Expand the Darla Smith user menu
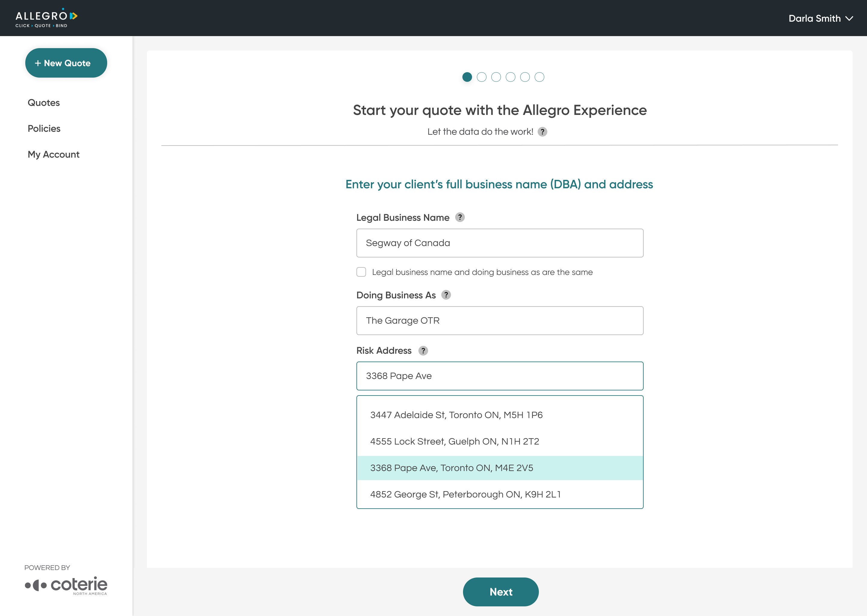 (820, 18)
